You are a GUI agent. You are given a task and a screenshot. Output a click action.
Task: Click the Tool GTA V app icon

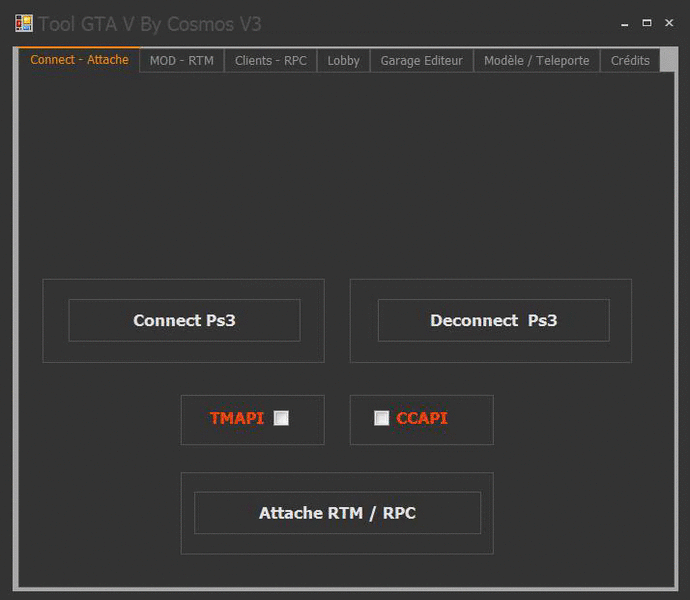point(24,23)
